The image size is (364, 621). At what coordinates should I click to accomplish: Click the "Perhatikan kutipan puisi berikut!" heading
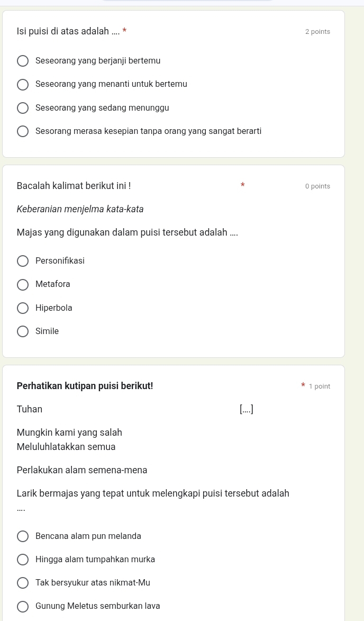pos(85,386)
